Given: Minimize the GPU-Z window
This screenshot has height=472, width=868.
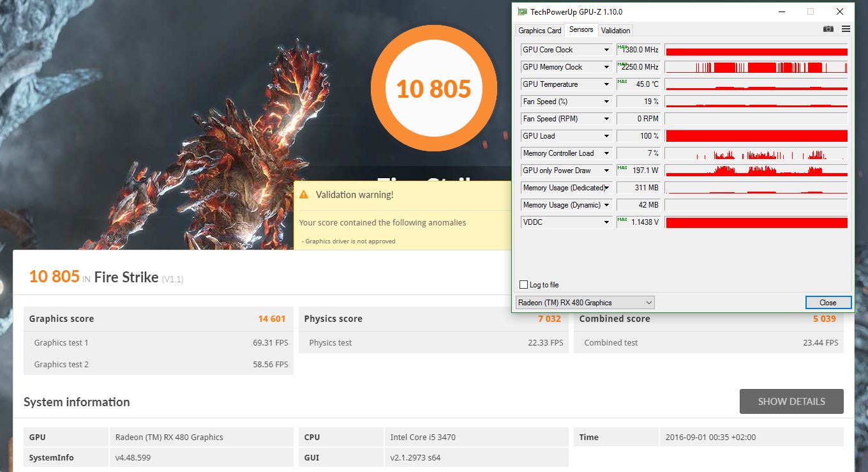Looking at the screenshot, I should (x=782, y=11).
